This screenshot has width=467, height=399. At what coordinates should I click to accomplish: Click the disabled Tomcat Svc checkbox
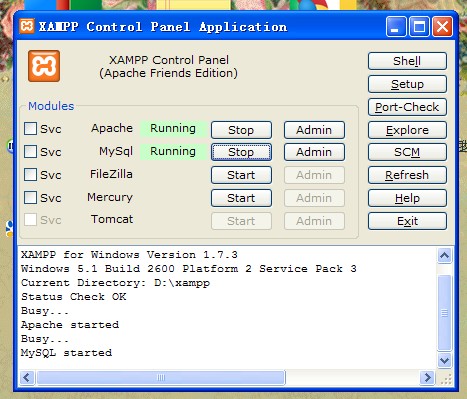tap(30, 220)
